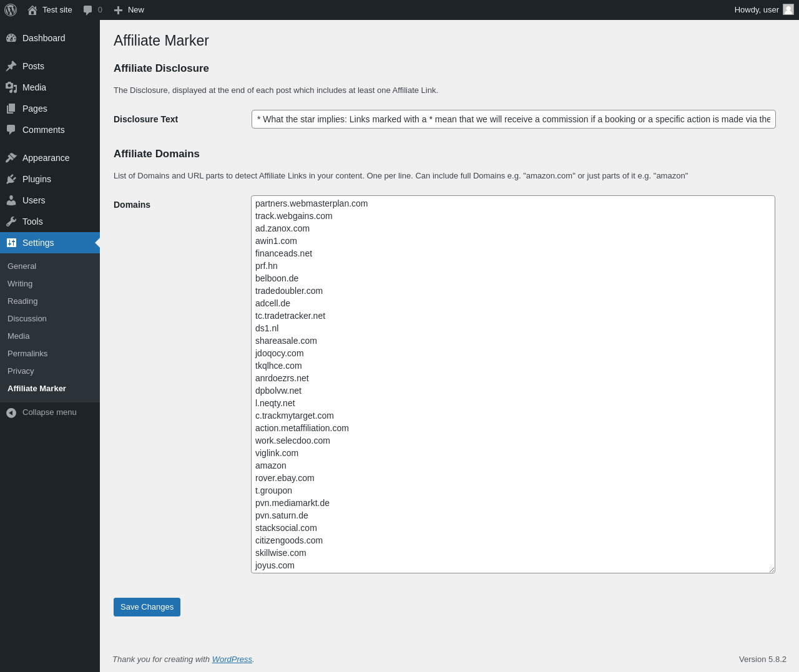Click the c.trackmytarget.com line
799x672 pixels.
[295, 416]
